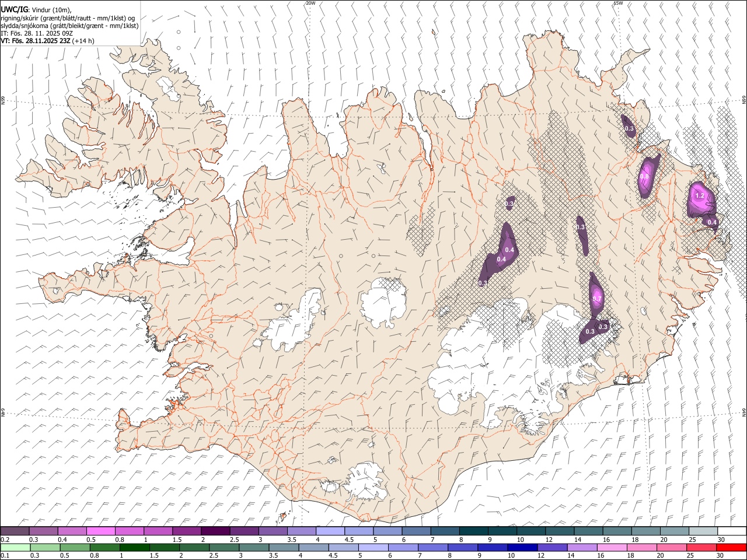Click the (+14 h) forecast offset text
The width and height of the screenshot is (747, 560).
tap(83, 41)
